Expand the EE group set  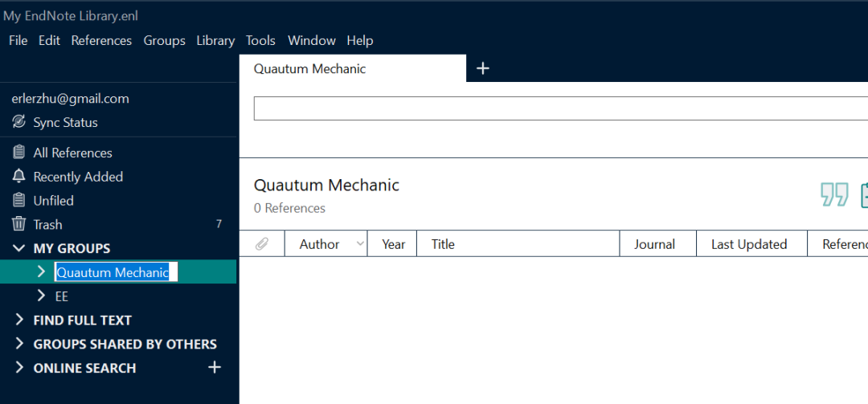(41, 296)
